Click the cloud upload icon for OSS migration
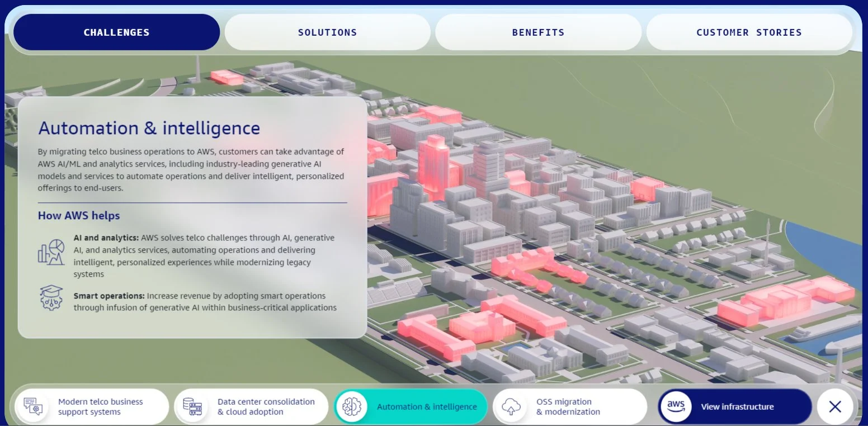Screen dimensions: 868x426 click(511, 406)
